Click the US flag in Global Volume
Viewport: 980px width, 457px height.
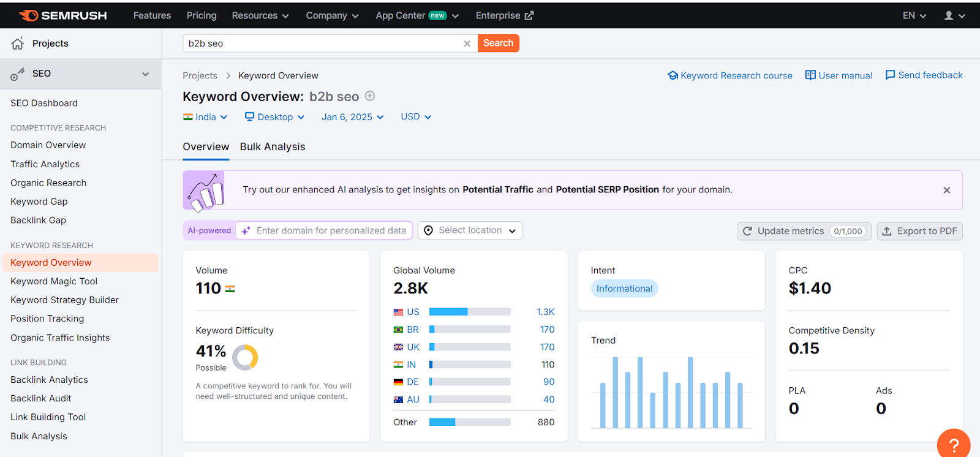pyautogui.click(x=398, y=312)
